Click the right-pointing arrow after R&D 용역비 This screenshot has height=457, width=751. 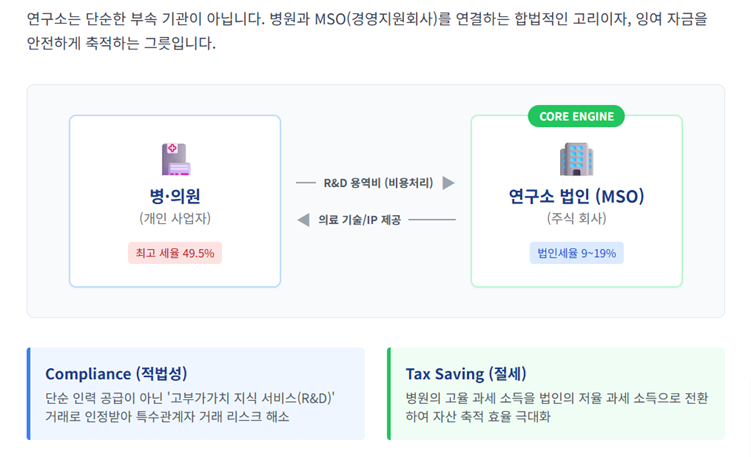pos(449,183)
